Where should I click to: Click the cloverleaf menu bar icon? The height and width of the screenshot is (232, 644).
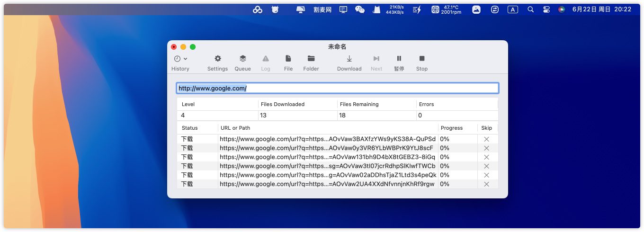(x=258, y=9)
